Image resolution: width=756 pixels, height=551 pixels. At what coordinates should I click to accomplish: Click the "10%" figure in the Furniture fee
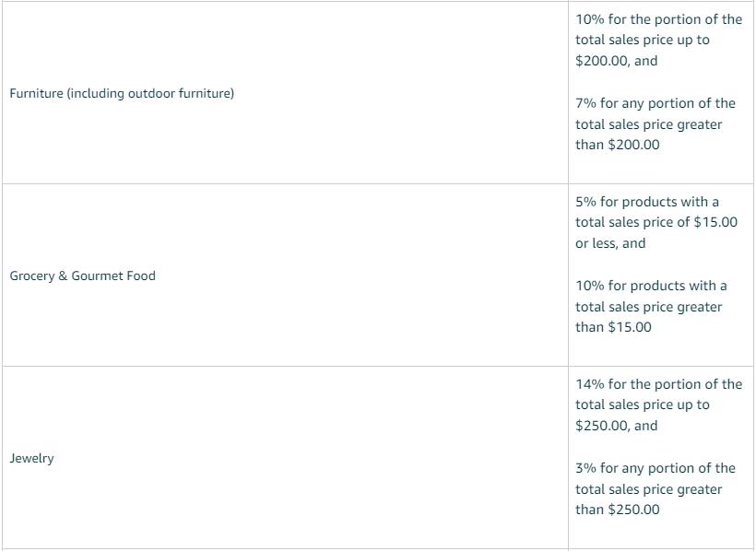pyautogui.click(x=590, y=19)
